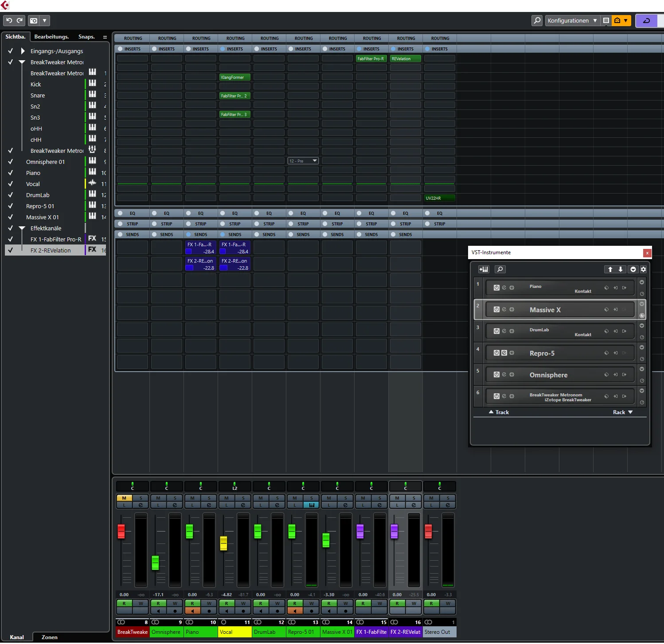Screen dimensions: 664x644
Task: Click the find instrument magnifier in VST-Instrumente
Action: coord(500,269)
